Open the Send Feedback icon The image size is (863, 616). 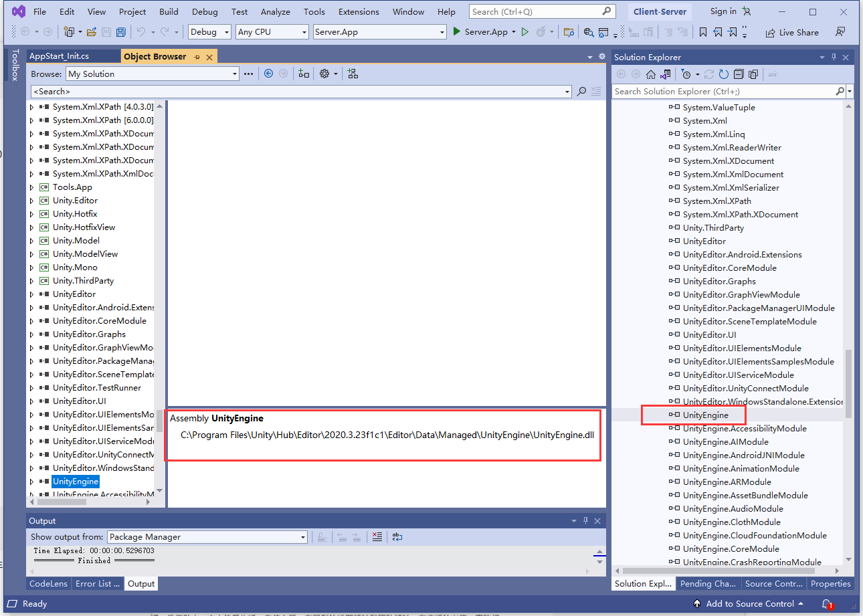pyautogui.click(x=840, y=31)
